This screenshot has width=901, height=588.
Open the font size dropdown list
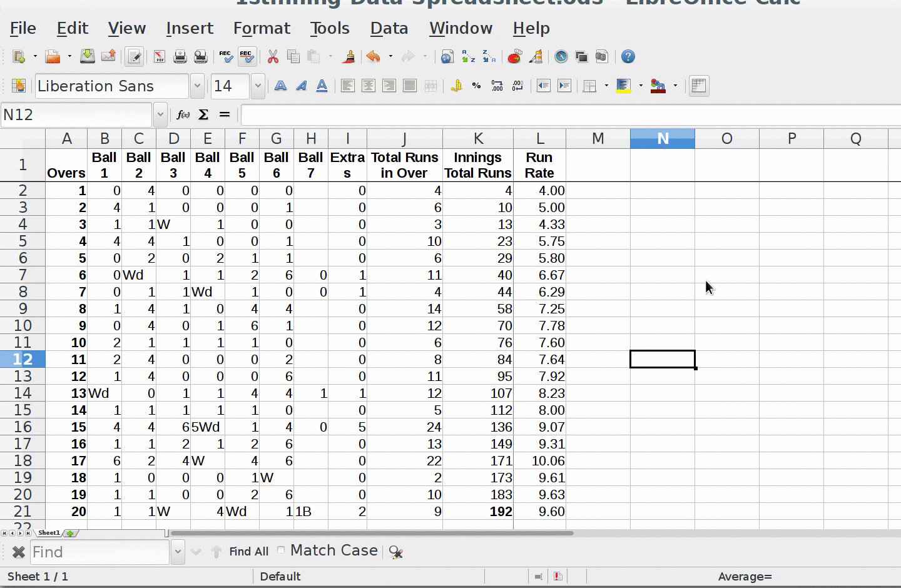258,86
